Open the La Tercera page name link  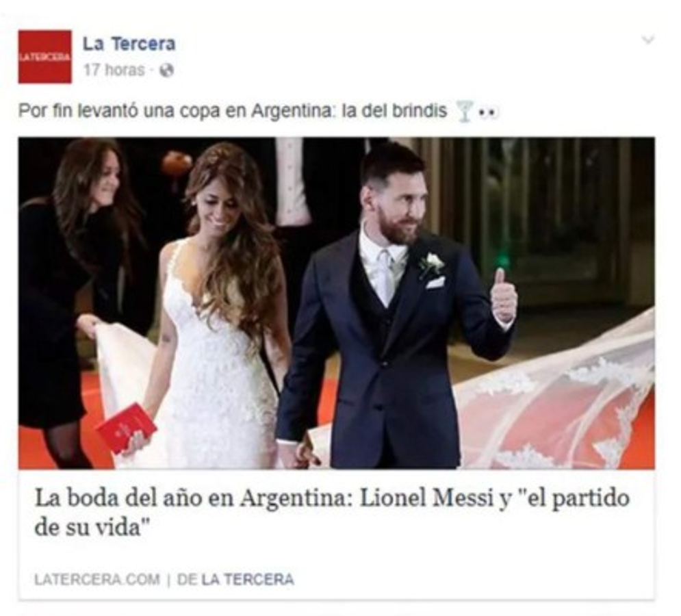tap(129, 44)
